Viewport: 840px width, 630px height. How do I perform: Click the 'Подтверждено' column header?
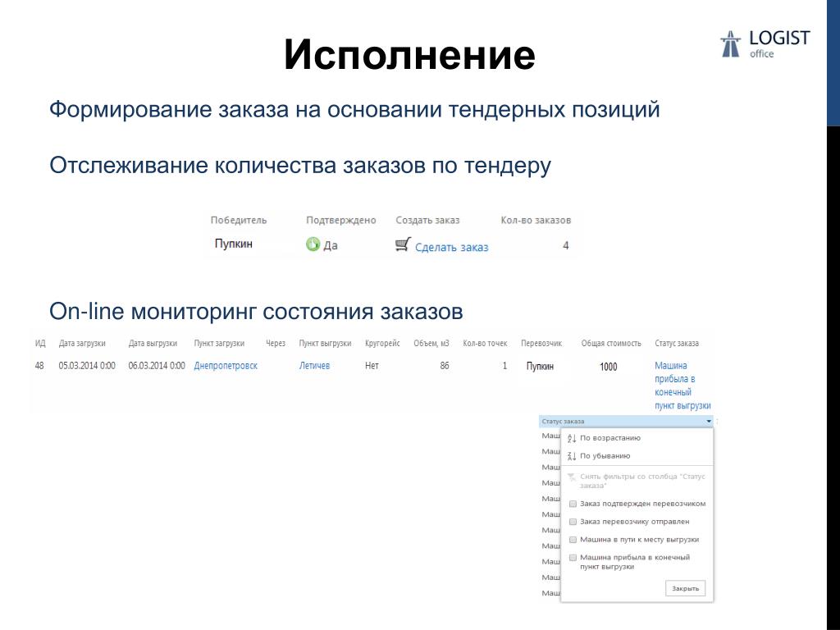click(340, 220)
